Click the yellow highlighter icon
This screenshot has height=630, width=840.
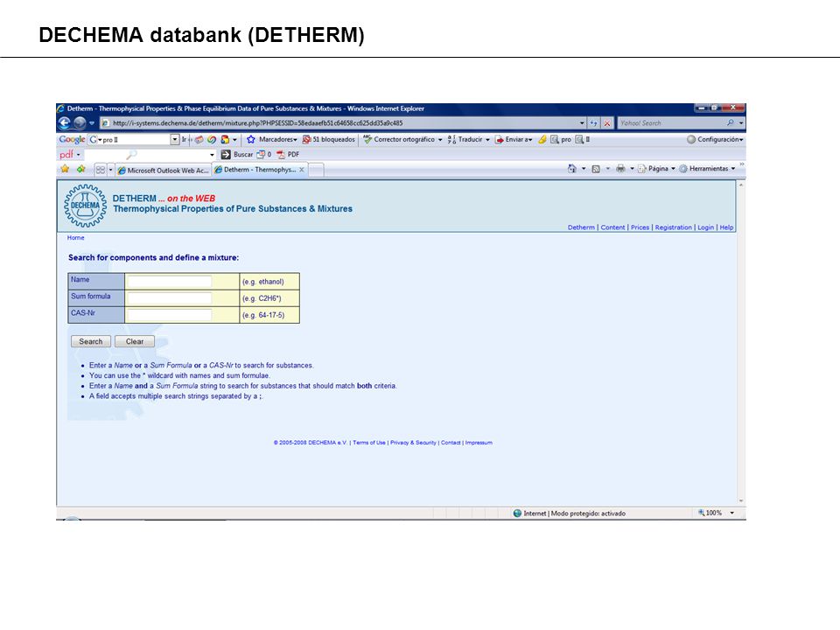(x=542, y=139)
